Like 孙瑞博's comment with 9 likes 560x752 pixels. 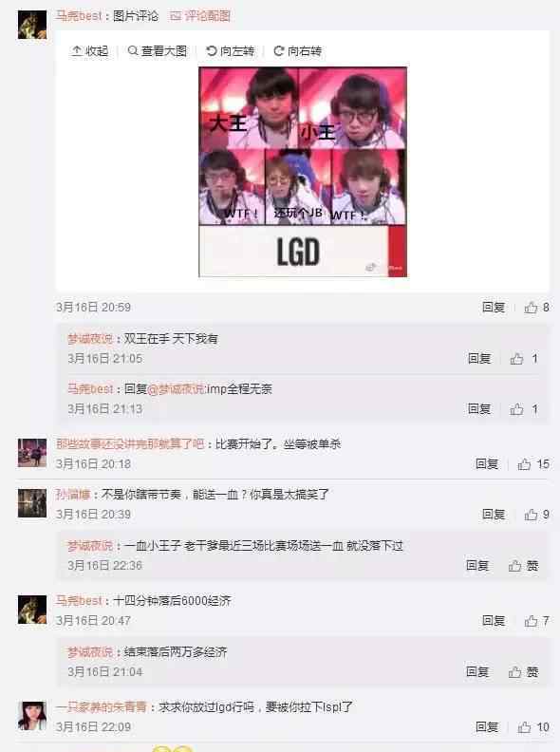[536, 515]
